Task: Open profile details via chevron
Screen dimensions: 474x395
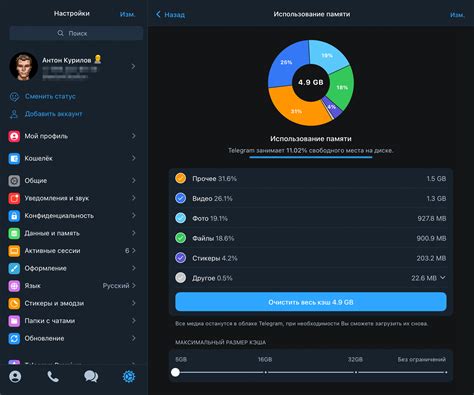Action: click(133, 66)
